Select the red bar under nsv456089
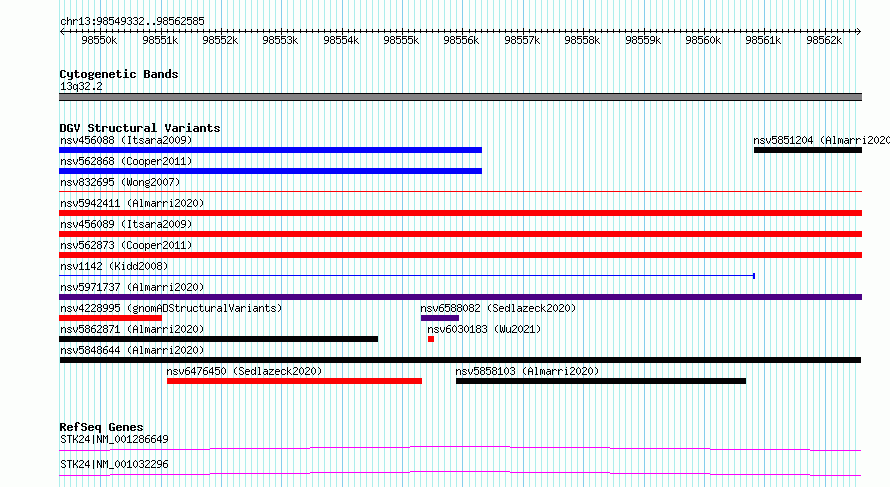890x487 pixels. [x=460, y=234]
